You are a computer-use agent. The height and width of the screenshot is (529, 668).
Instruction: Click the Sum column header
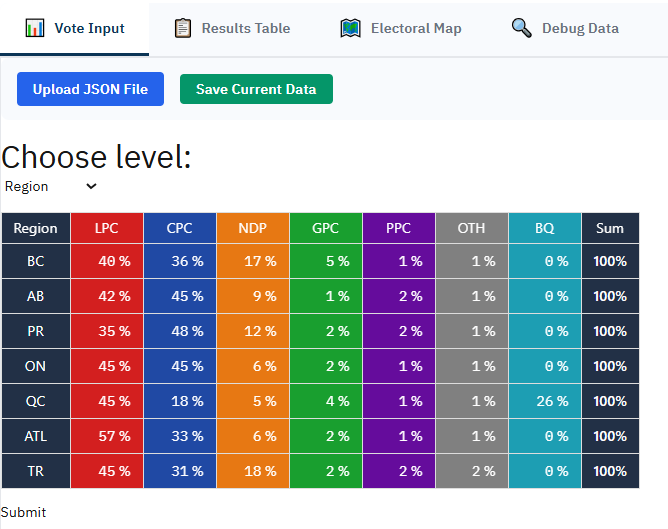pos(610,228)
